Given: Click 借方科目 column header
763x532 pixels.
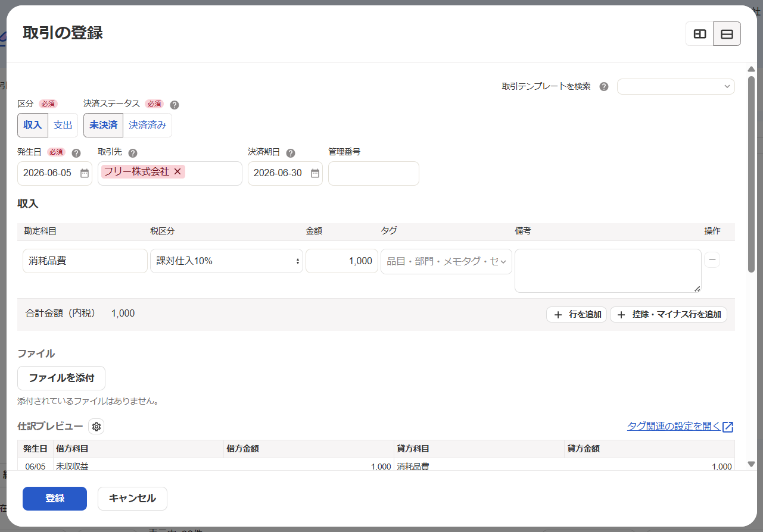Looking at the screenshot, I should [x=138, y=449].
